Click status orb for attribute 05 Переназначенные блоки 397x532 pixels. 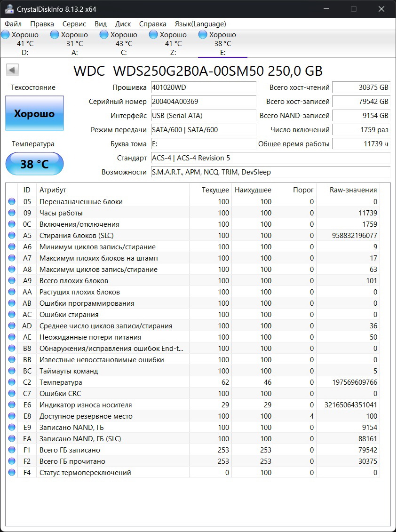12,202
